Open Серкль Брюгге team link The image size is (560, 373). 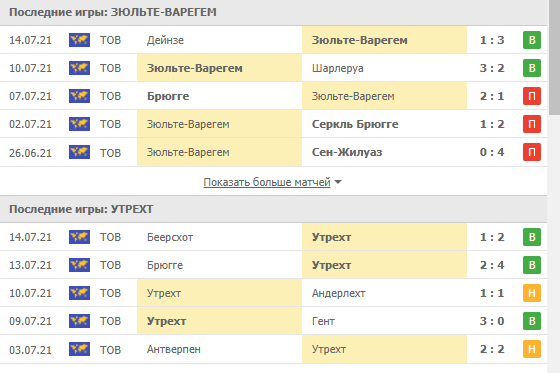click(x=355, y=124)
